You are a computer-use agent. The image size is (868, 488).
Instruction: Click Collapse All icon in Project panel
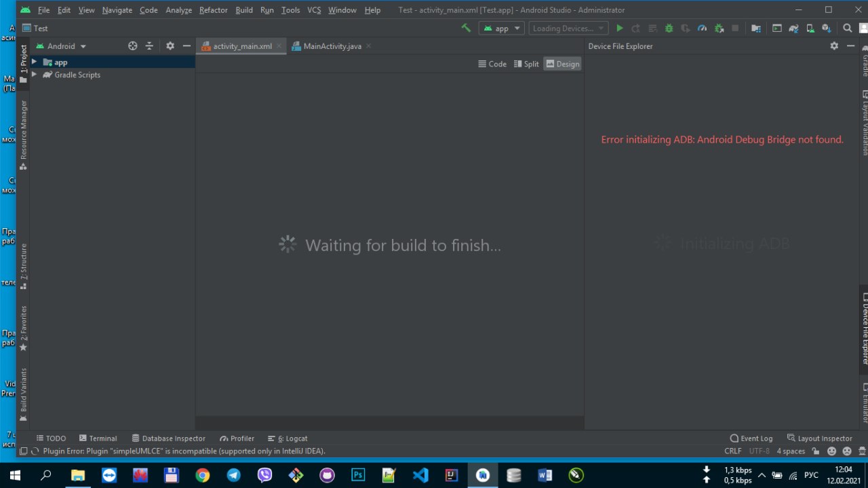coord(150,46)
